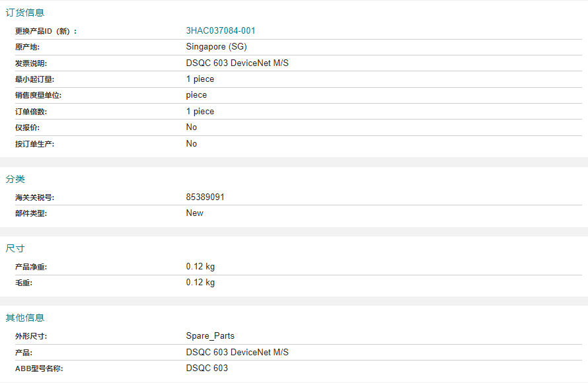Click the 订货信息 section heading
This screenshot has width=588, height=383.
coord(24,13)
